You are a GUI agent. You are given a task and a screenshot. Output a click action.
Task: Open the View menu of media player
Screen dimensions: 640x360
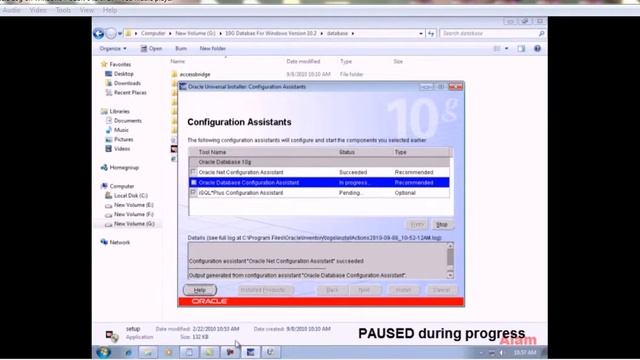click(87, 10)
